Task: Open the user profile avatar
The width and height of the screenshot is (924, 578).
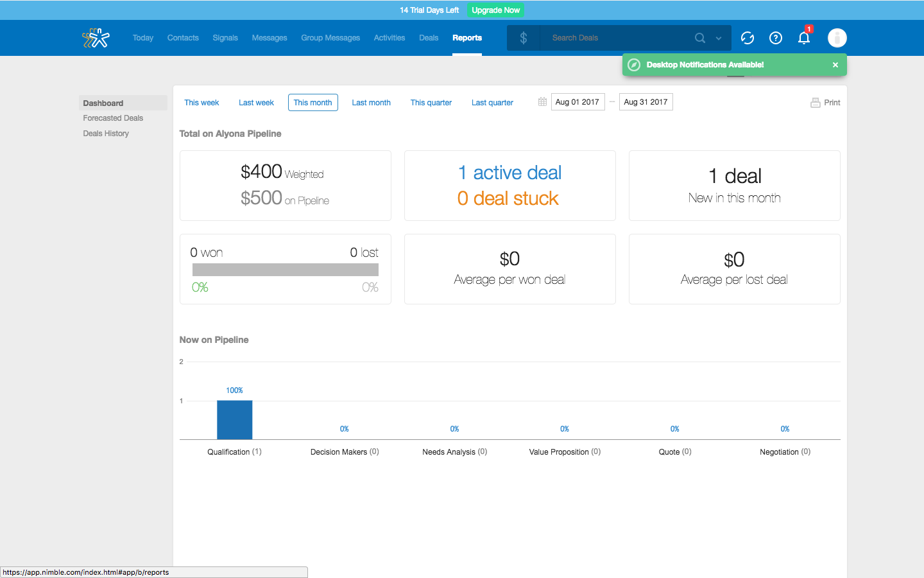Action: pyautogui.click(x=837, y=38)
